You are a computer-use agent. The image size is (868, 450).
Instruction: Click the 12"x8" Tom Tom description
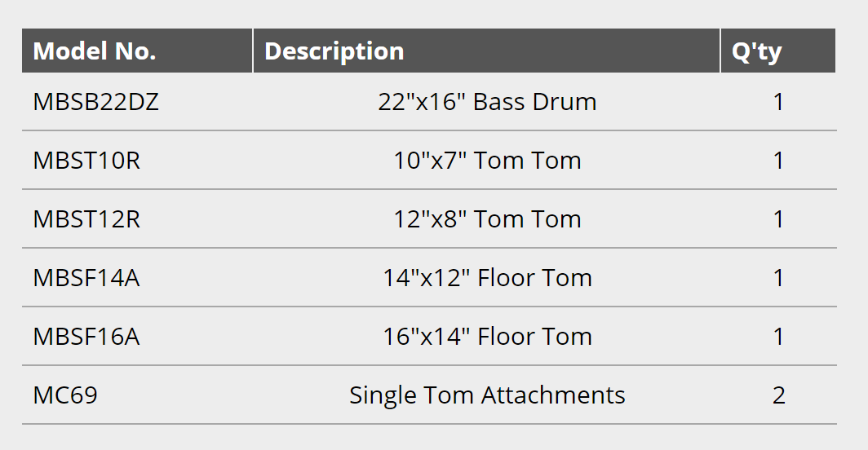pos(487,219)
